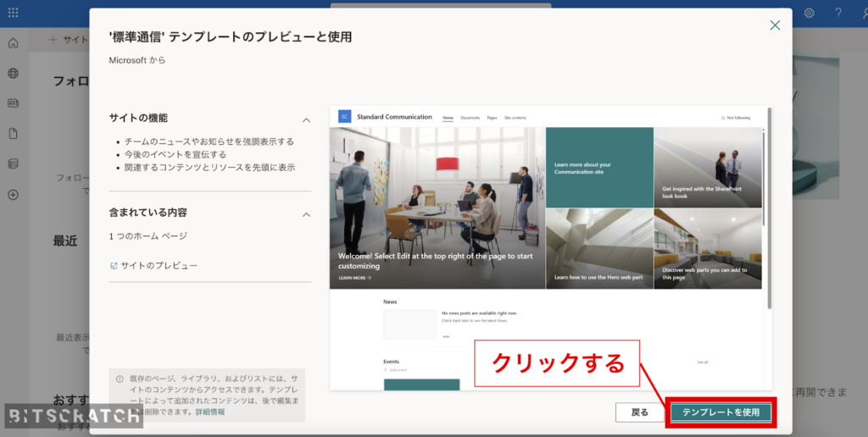The image size is (868, 437).
Task: Go to SharePoint Home in left rail
Action: click(x=13, y=43)
